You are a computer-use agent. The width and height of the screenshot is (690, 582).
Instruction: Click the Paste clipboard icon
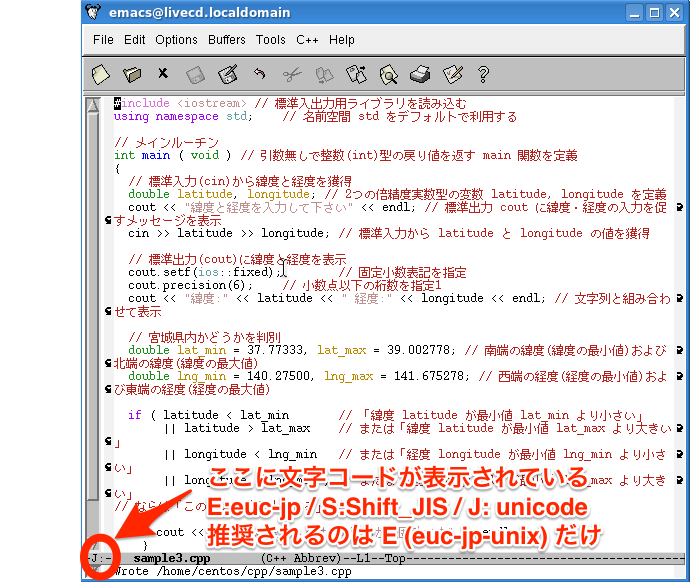pos(356,74)
